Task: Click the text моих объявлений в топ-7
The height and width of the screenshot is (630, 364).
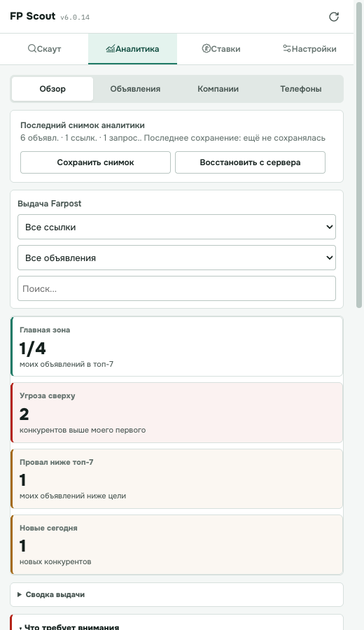Action: coord(66,365)
